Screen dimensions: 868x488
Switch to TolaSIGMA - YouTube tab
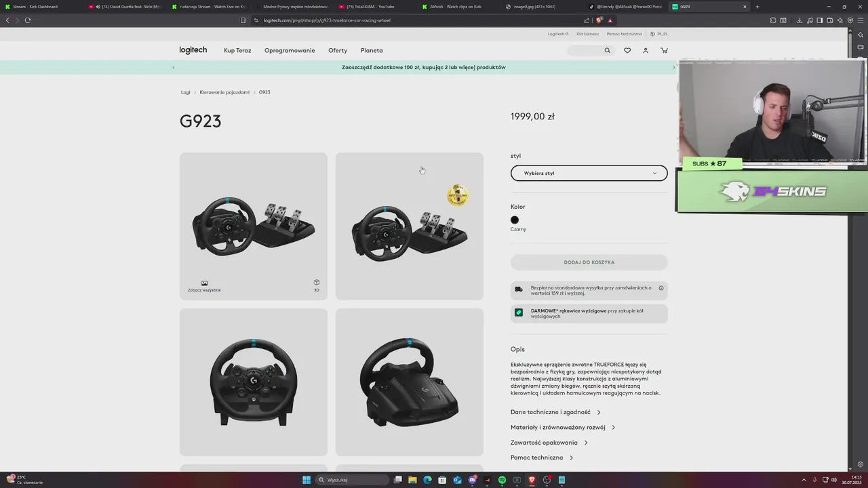tap(375, 7)
